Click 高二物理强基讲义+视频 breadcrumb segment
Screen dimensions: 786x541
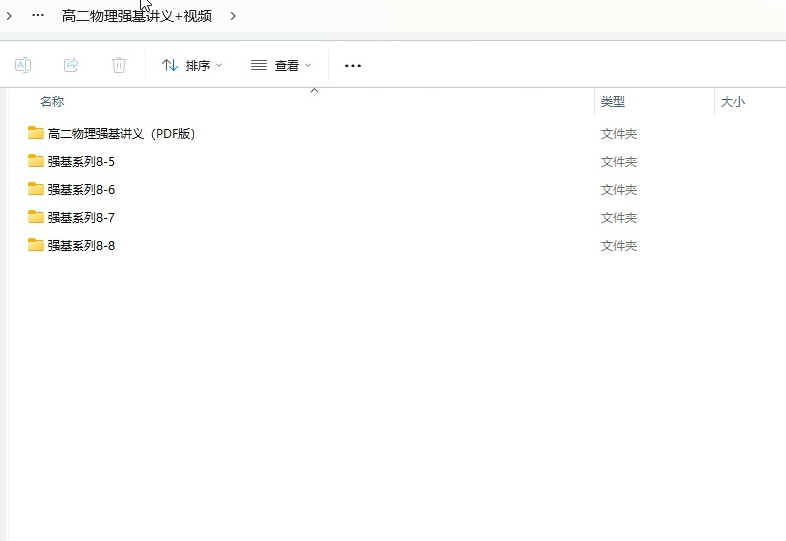pyautogui.click(x=137, y=16)
